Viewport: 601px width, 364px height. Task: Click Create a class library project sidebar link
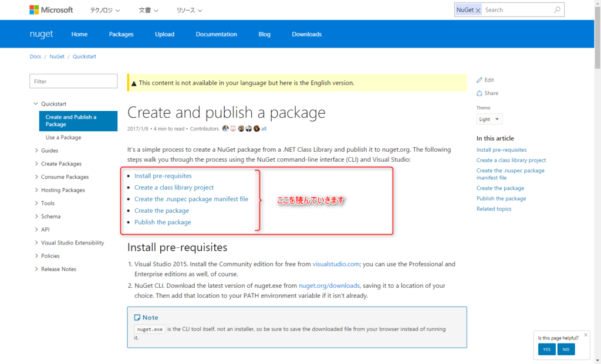point(511,160)
